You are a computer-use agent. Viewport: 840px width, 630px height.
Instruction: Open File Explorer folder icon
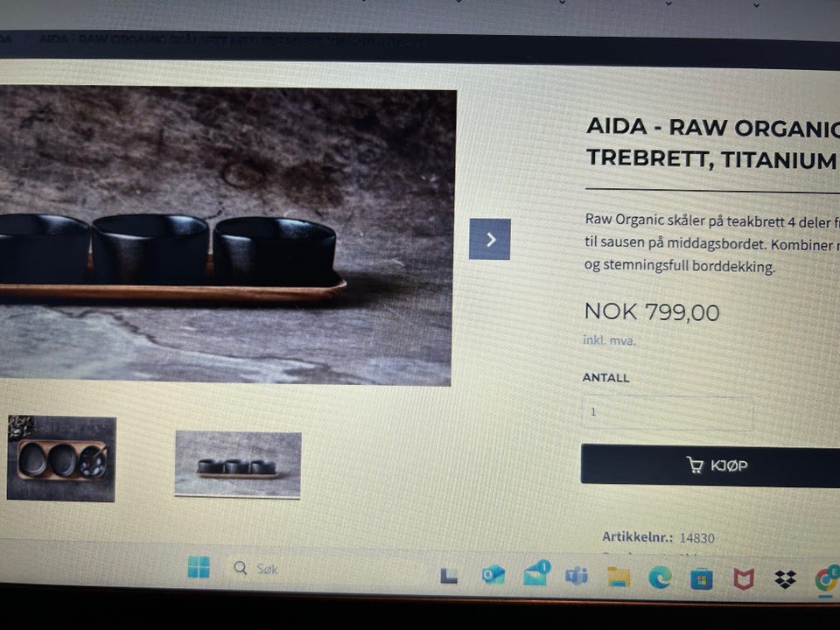pyautogui.click(x=619, y=577)
